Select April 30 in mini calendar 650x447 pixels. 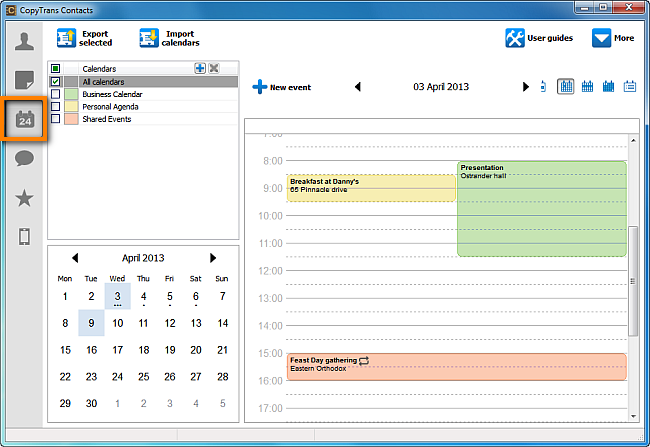(91, 403)
